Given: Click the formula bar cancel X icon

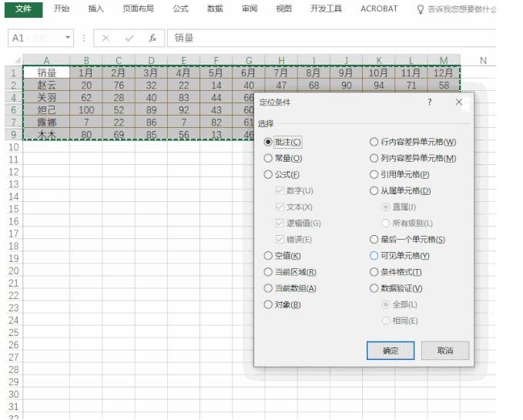Looking at the screenshot, I should (106, 38).
